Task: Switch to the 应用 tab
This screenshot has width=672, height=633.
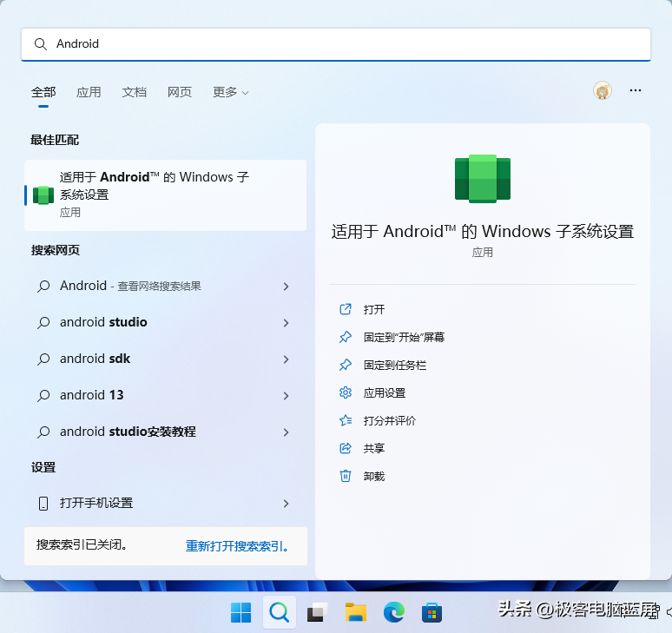Action: pos(89,92)
